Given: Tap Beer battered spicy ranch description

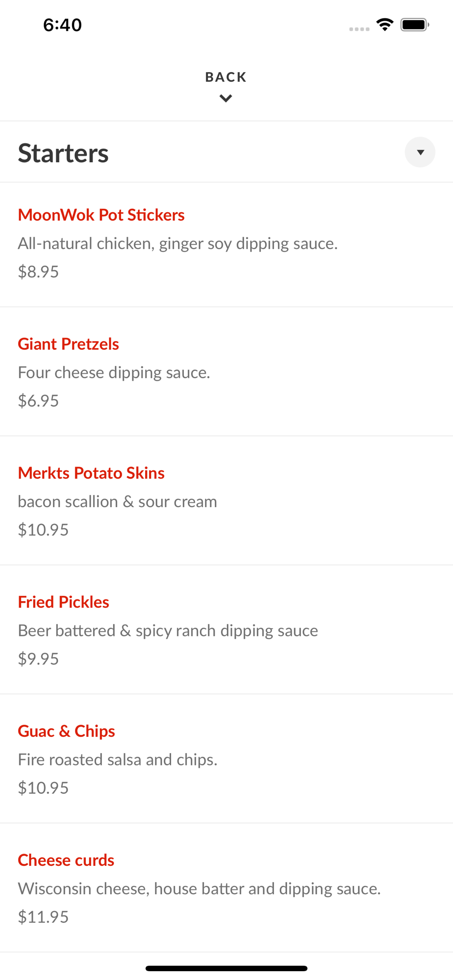Looking at the screenshot, I should coord(168,631).
